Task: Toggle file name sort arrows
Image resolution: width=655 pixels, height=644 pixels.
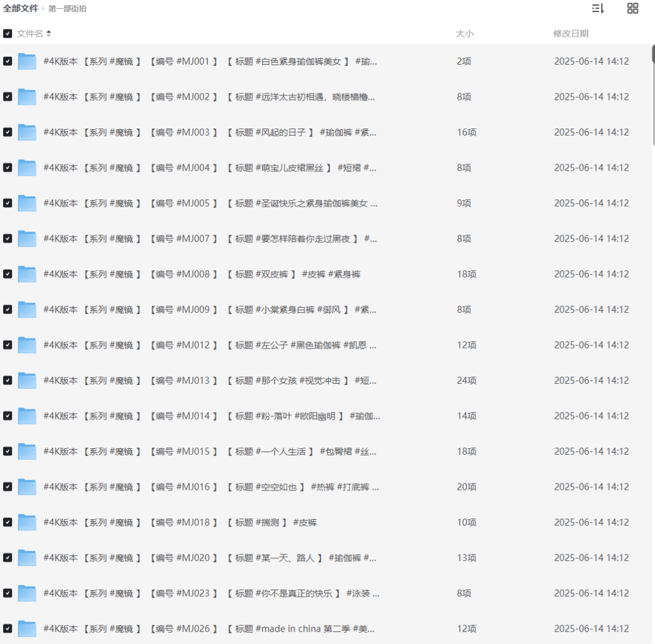Action: tap(49, 33)
